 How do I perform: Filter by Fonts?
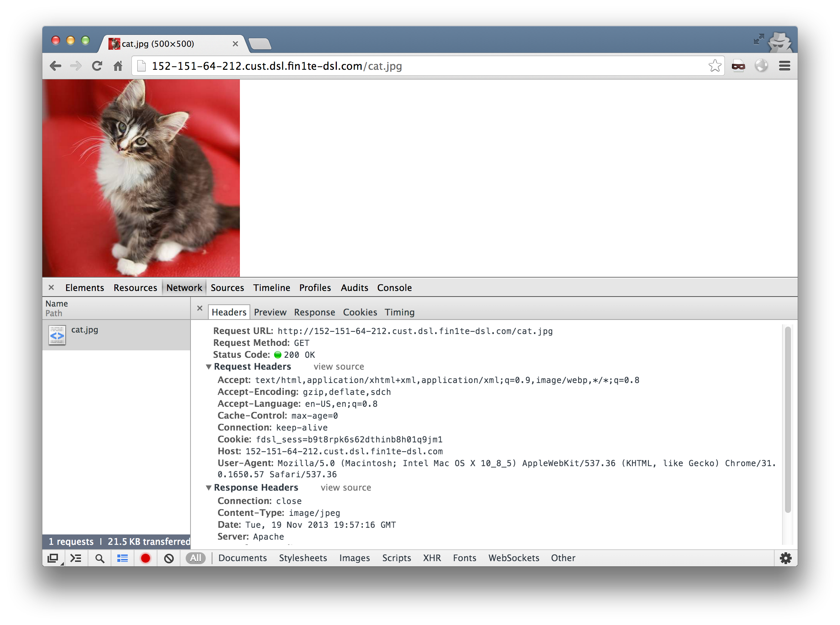click(465, 558)
